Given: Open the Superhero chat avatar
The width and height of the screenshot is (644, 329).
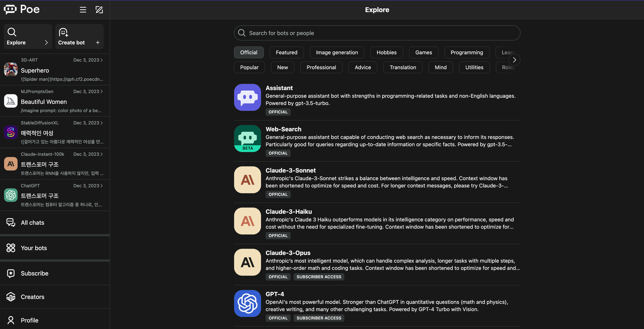Looking at the screenshot, I should (11, 69).
